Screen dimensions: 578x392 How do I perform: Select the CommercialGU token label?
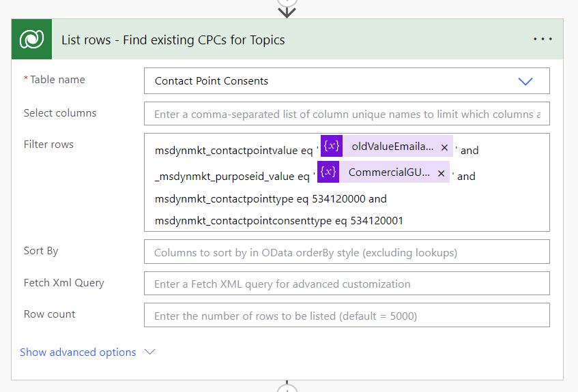[389, 172]
